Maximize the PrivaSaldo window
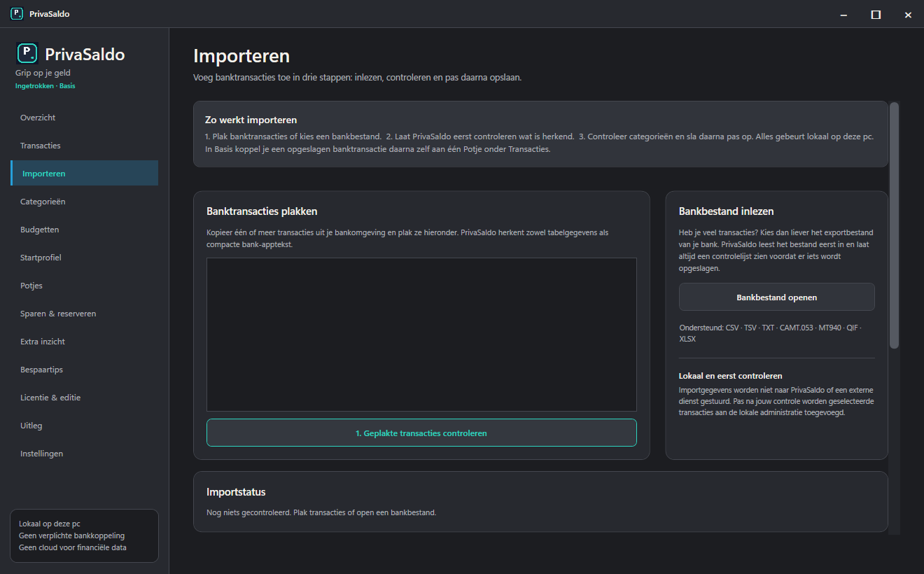 876,14
